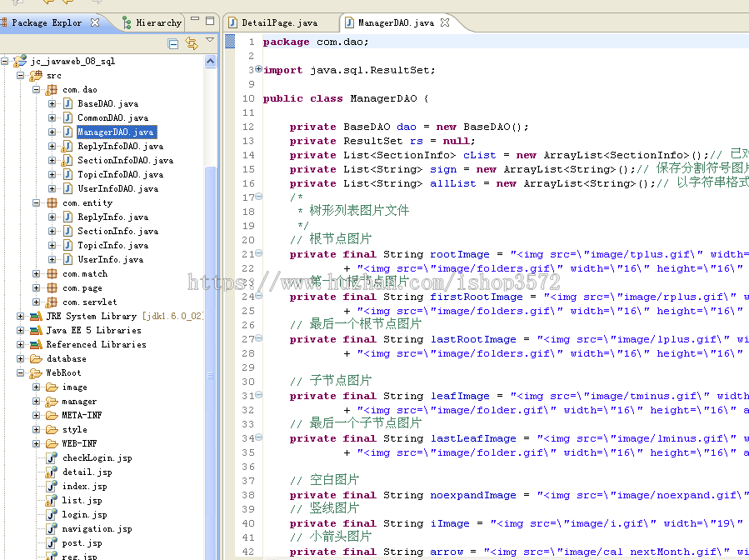Click the JRE System Library icon
The width and height of the screenshot is (749, 560).
click(x=36, y=316)
